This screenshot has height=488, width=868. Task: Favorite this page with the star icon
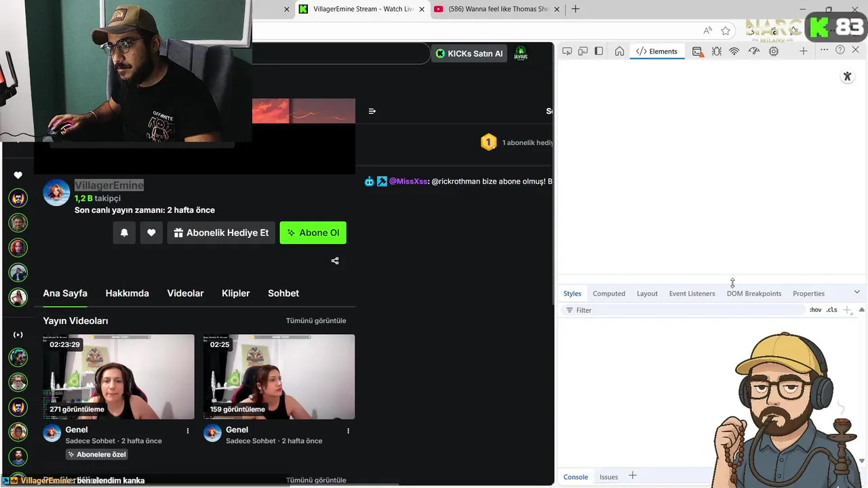pos(726,30)
